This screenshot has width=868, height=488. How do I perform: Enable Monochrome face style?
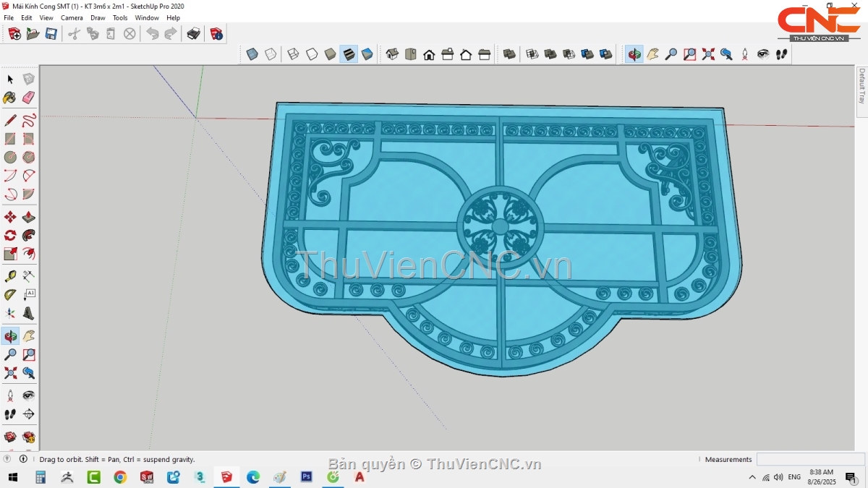coord(367,54)
